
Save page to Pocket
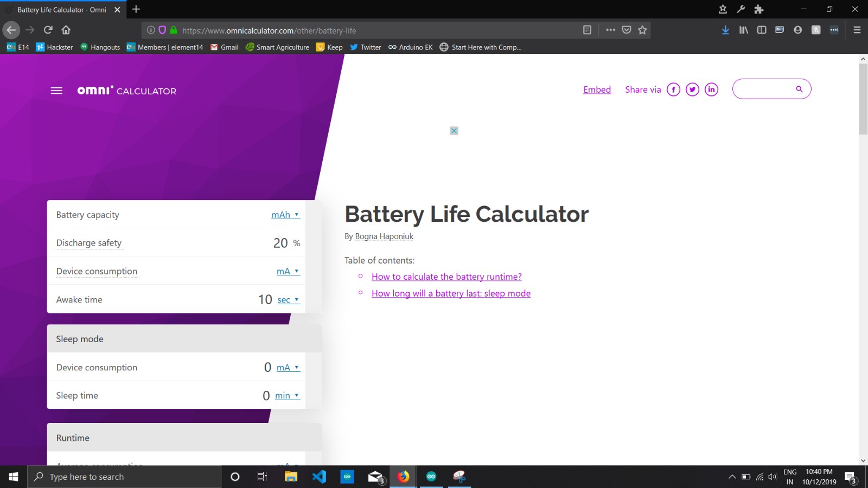pyautogui.click(x=627, y=30)
